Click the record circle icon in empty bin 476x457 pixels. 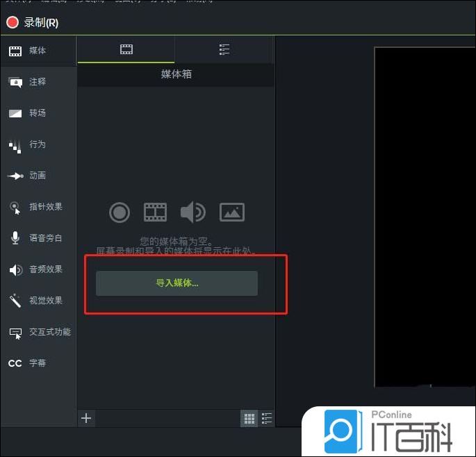(120, 213)
